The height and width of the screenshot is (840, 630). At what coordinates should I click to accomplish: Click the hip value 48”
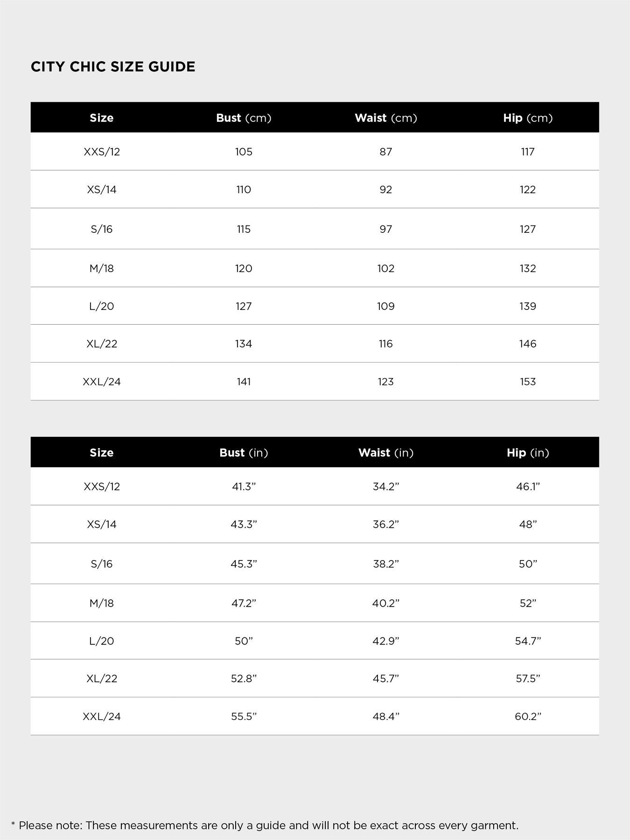click(527, 525)
